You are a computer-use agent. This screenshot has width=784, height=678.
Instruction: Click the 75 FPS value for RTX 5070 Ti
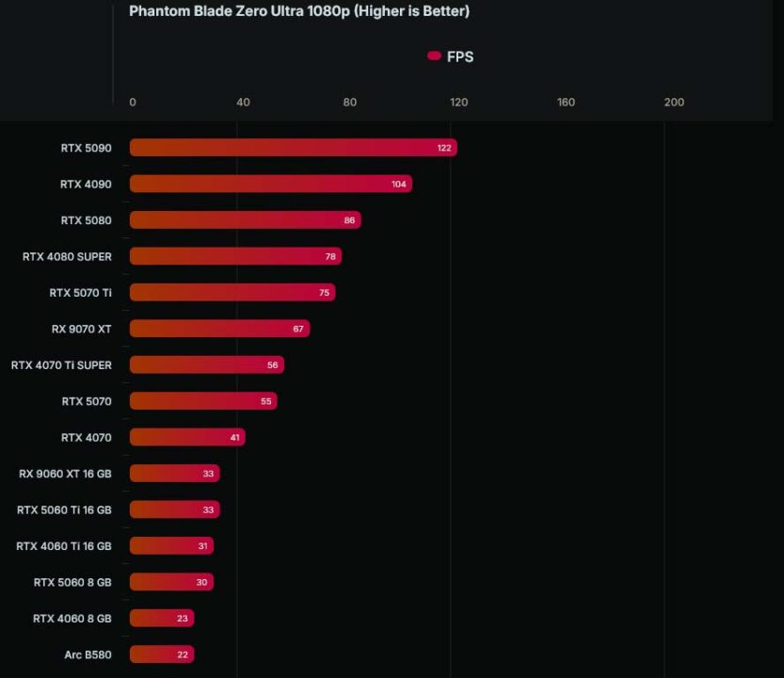click(x=324, y=293)
